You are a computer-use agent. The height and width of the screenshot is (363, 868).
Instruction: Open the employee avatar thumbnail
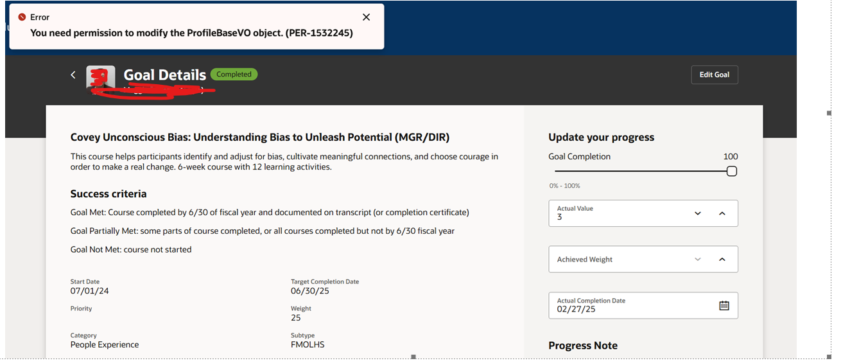tap(101, 78)
